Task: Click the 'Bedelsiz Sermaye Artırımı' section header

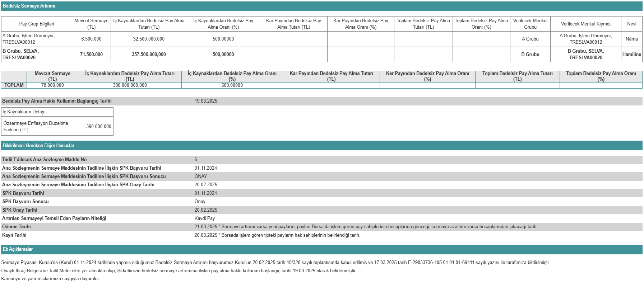Action: [321, 6]
